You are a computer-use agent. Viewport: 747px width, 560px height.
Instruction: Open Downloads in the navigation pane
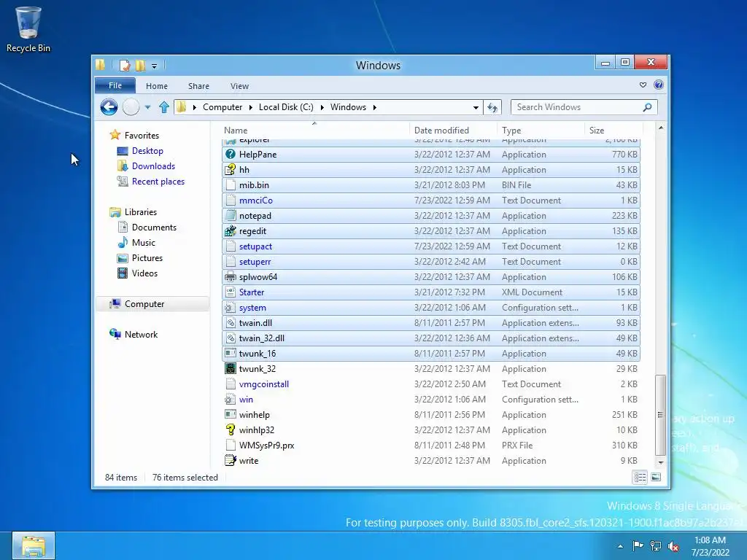coord(153,166)
